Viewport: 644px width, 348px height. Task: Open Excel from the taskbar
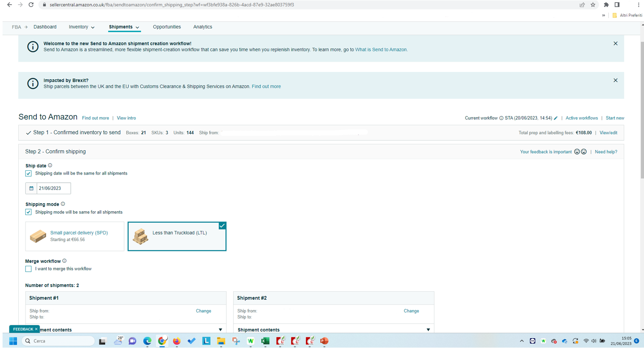(265, 341)
